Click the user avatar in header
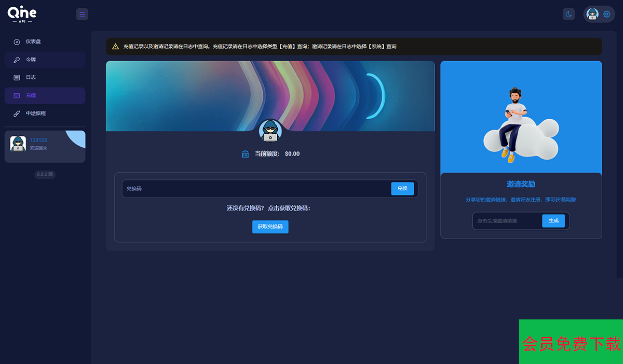 click(592, 14)
